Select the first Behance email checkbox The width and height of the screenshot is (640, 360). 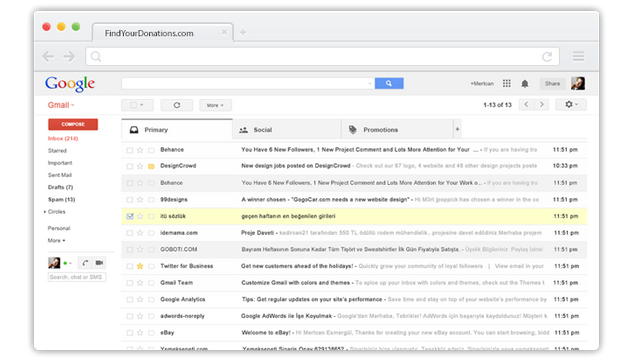pyautogui.click(x=130, y=150)
